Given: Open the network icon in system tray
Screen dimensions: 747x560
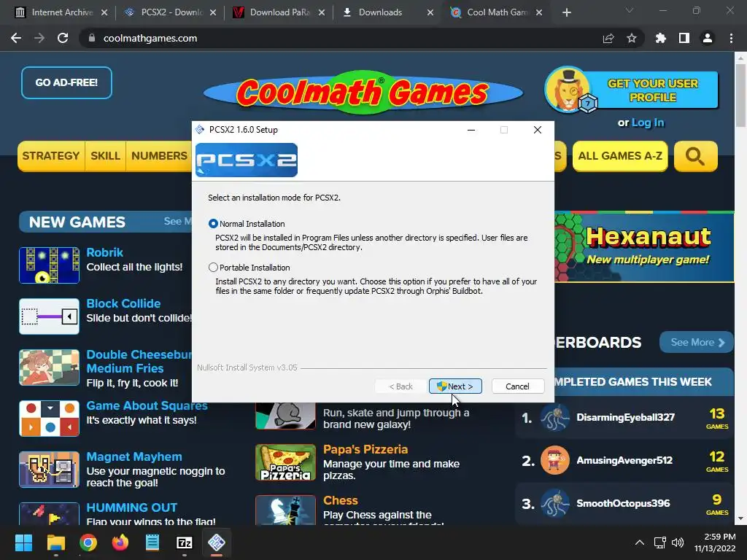Looking at the screenshot, I should click(x=659, y=542).
